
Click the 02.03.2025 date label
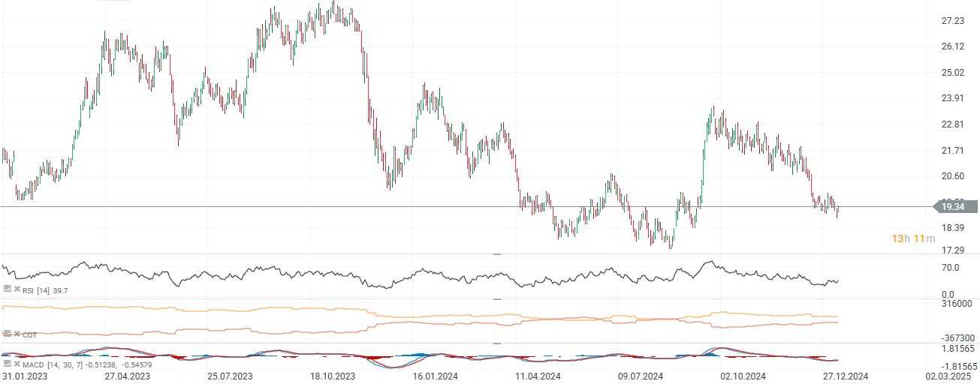coord(949,376)
